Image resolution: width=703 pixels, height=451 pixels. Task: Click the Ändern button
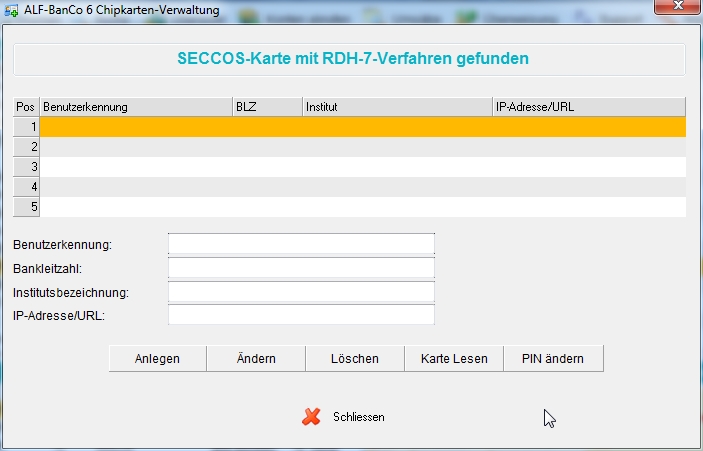(x=256, y=358)
